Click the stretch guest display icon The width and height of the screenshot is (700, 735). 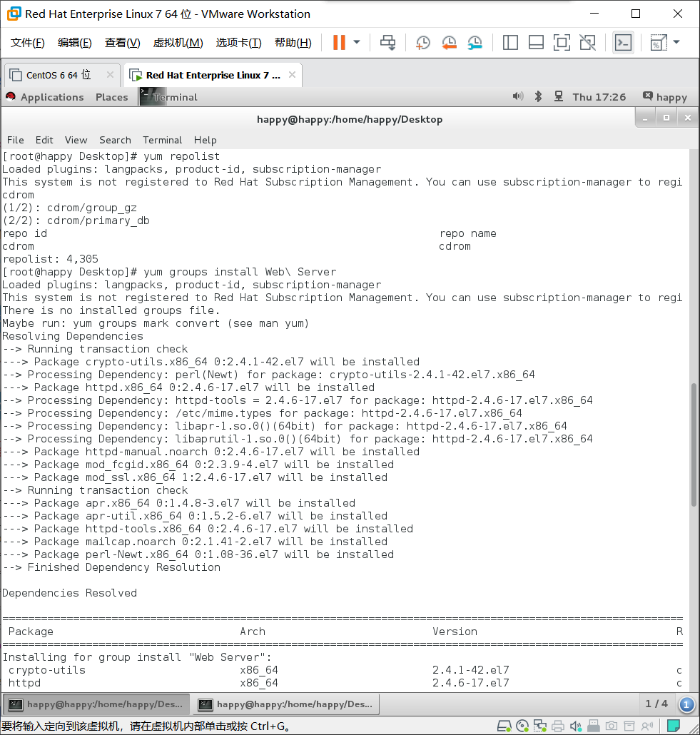[x=659, y=43]
